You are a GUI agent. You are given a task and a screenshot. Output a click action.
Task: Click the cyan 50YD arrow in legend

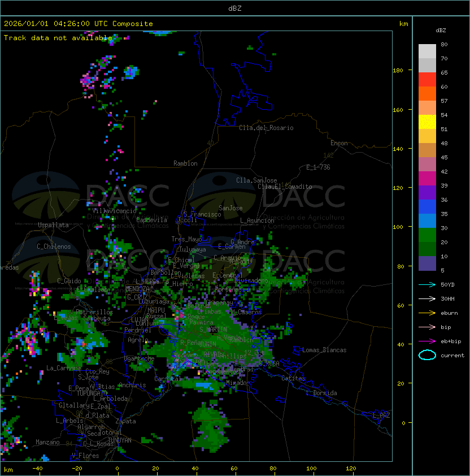(x=427, y=284)
